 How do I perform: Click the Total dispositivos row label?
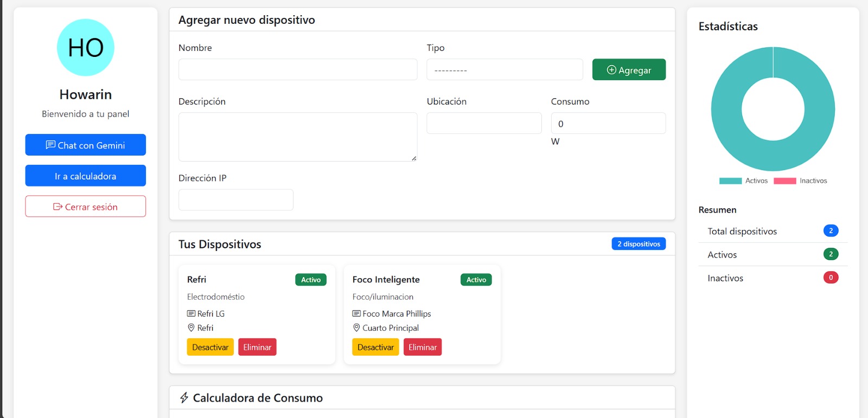point(742,231)
